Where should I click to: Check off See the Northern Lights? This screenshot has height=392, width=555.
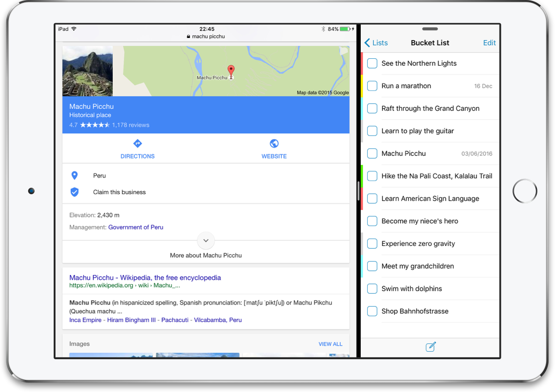click(372, 63)
